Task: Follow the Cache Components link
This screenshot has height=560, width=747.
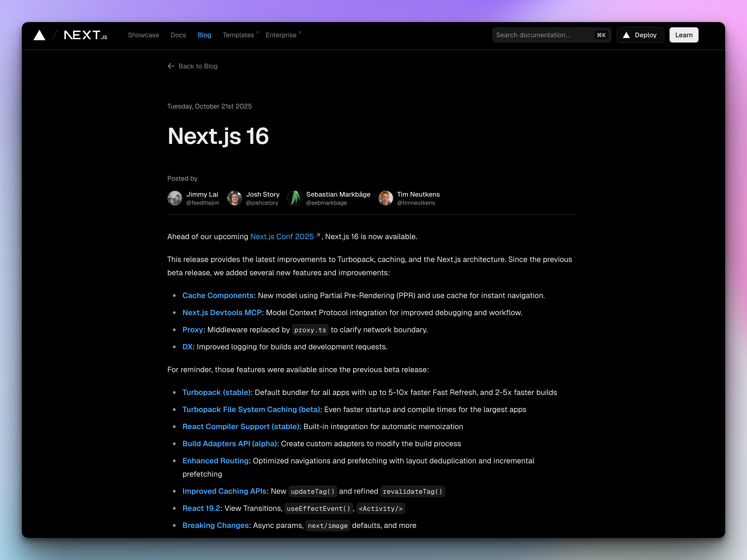Action: [x=218, y=295]
